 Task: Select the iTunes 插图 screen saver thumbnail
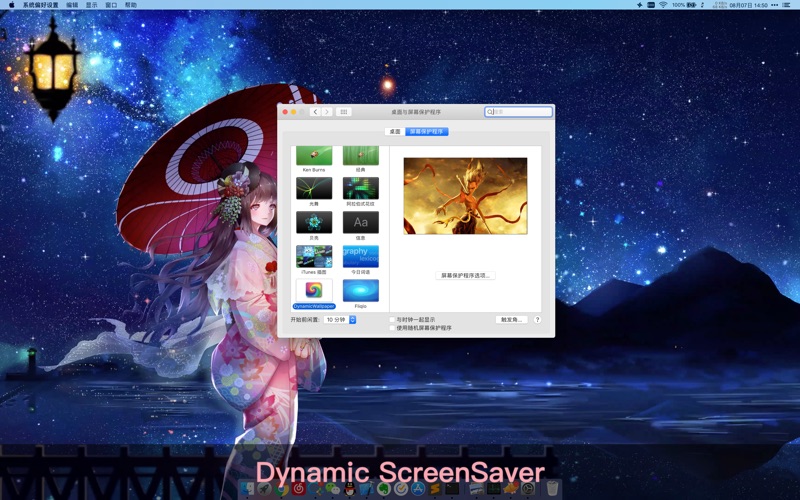[x=314, y=257]
